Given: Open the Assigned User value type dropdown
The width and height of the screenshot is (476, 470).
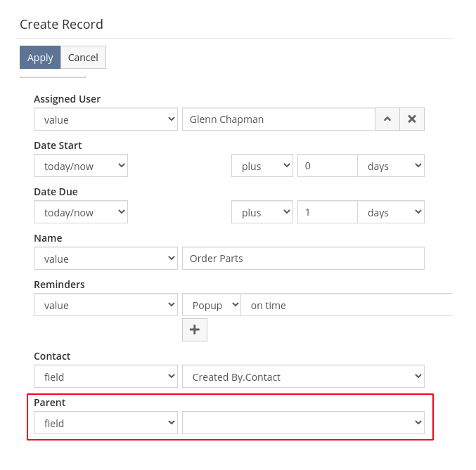Looking at the screenshot, I should click(x=105, y=119).
